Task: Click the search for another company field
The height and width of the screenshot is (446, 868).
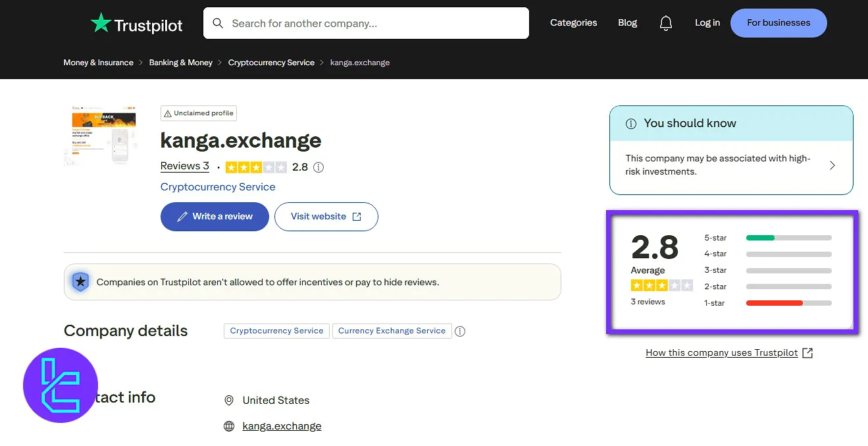Action: pyautogui.click(x=366, y=23)
